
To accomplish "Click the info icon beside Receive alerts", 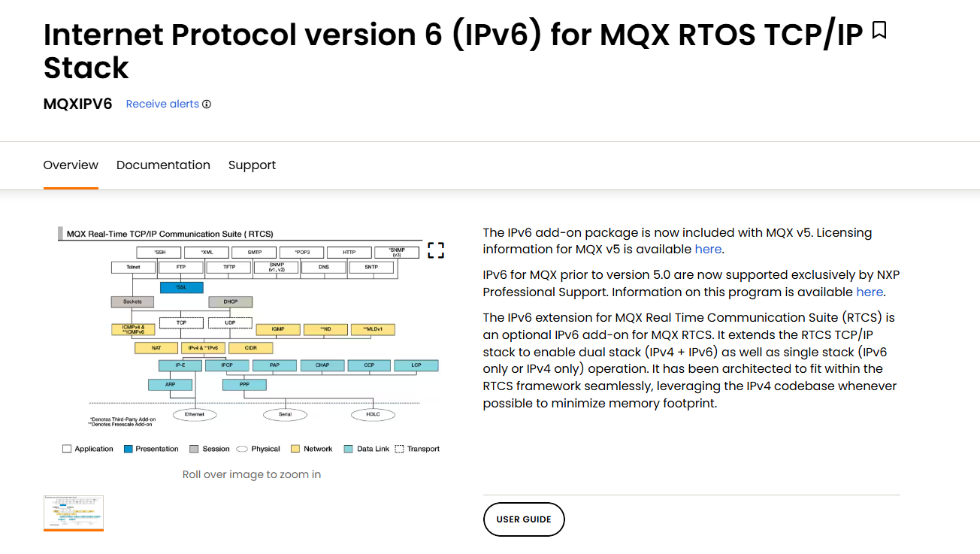I will [x=207, y=104].
